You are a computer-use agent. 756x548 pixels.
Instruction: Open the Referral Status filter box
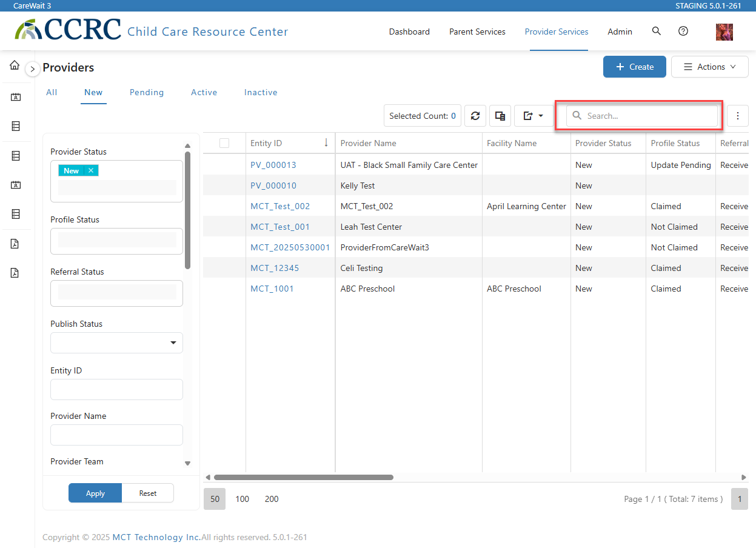tap(116, 293)
